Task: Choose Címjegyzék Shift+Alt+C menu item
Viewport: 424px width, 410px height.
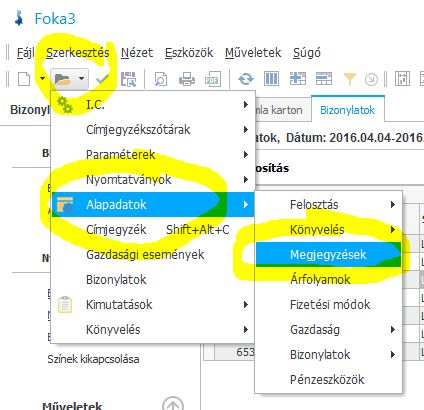Action: [x=153, y=230]
